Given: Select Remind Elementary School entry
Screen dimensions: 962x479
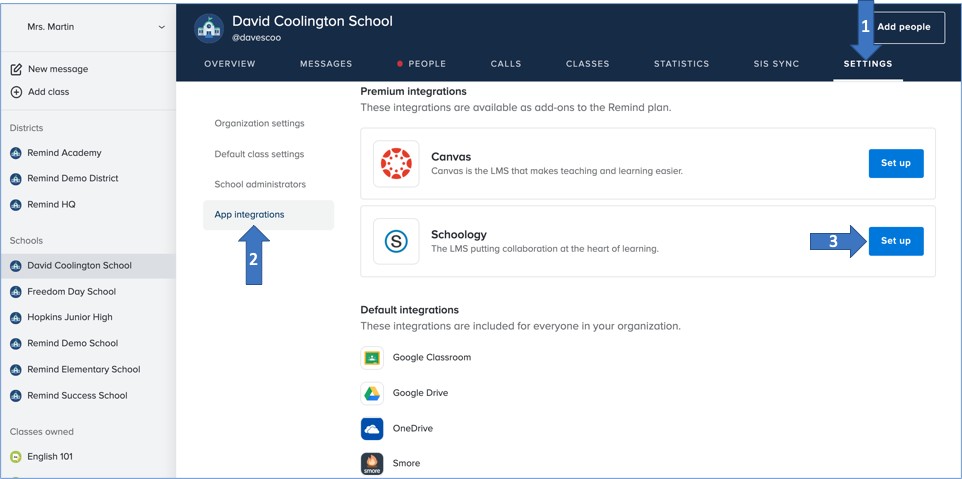Looking at the screenshot, I should [83, 370].
